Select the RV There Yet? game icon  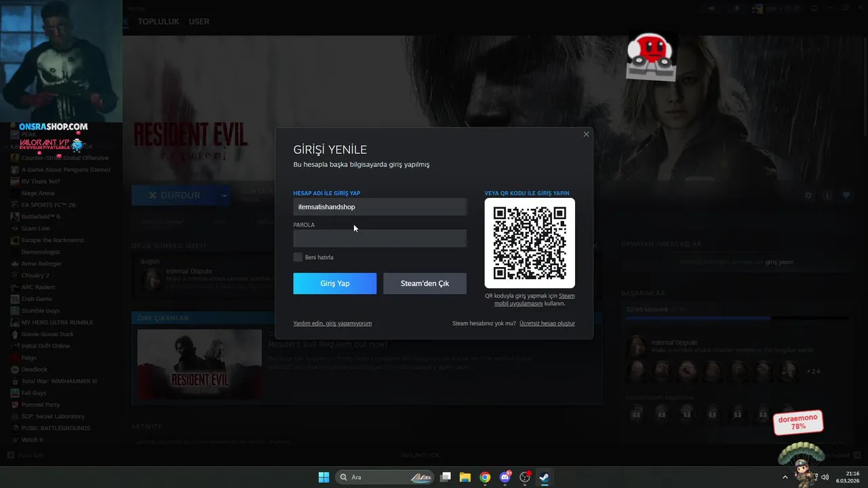[15, 182]
